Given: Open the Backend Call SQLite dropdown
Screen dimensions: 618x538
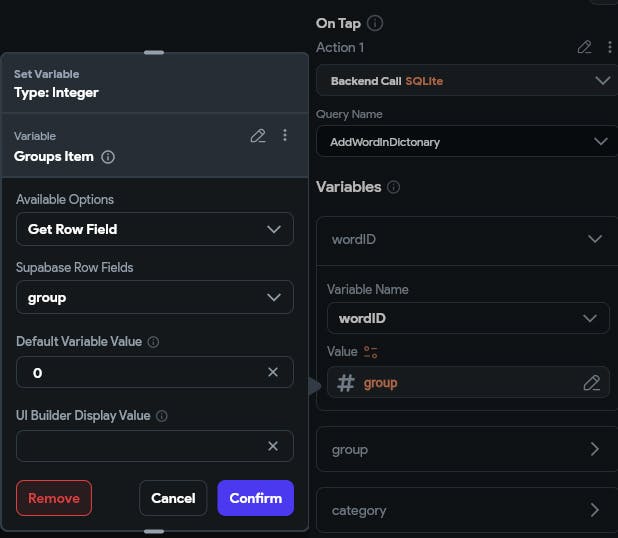Looking at the screenshot, I should pos(466,80).
